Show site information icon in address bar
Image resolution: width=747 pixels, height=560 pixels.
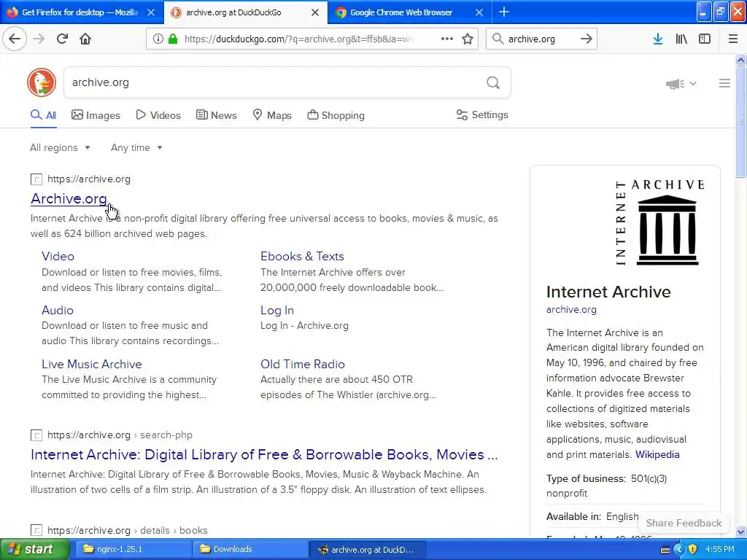click(x=158, y=39)
